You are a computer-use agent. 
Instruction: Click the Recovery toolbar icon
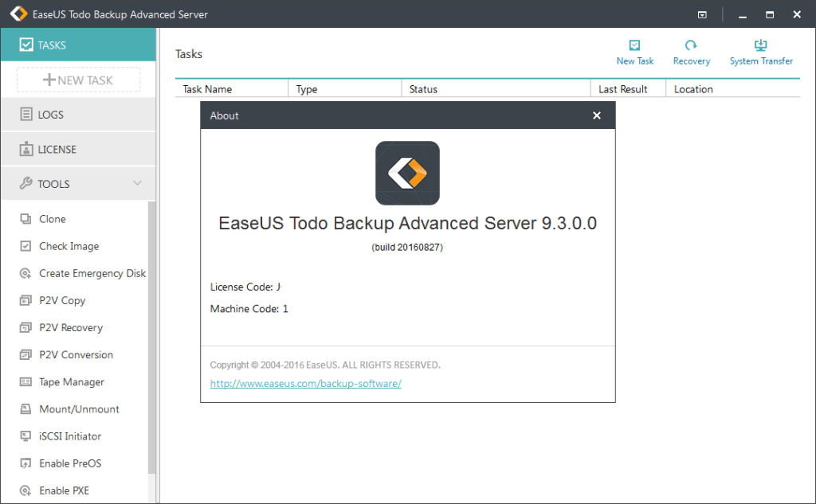point(691,45)
